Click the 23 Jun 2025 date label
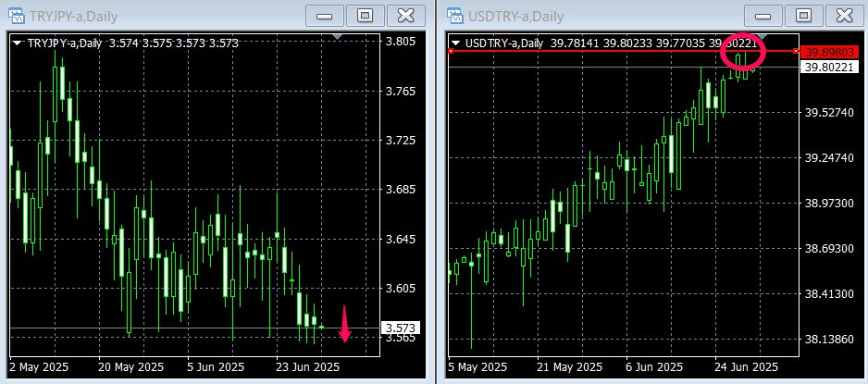The image size is (868, 384). pos(309,366)
